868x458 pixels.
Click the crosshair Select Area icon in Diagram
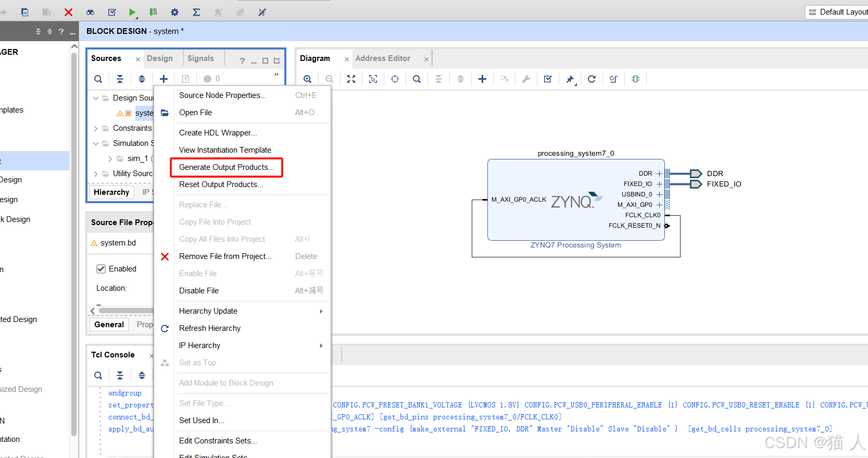[x=395, y=79]
